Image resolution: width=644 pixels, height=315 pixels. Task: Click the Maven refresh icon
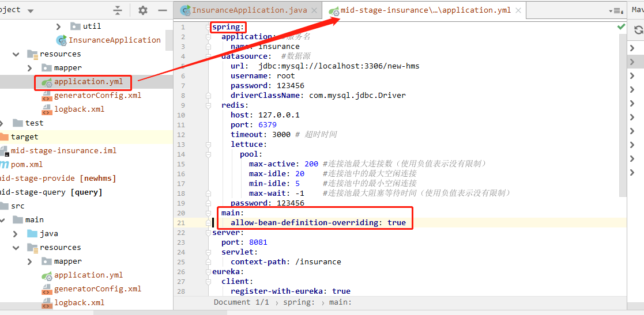click(638, 29)
